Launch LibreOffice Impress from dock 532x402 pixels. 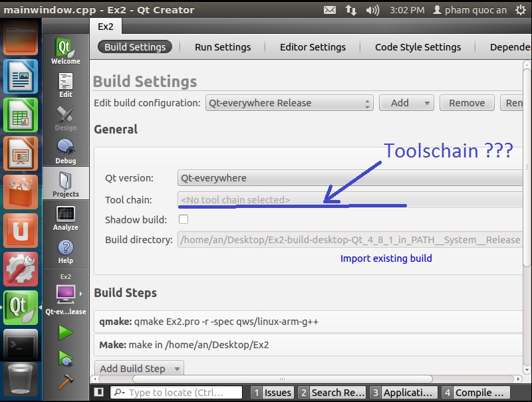click(x=21, y=153)
